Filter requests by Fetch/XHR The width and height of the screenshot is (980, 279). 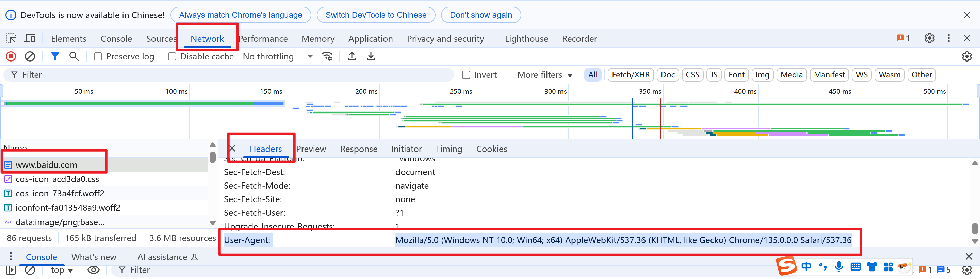631,75
